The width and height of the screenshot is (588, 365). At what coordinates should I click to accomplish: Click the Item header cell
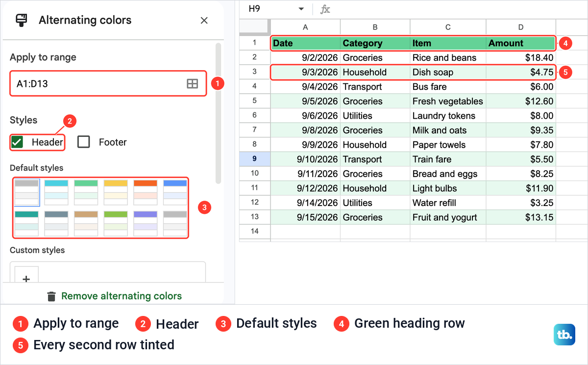[x=448, y=43]
